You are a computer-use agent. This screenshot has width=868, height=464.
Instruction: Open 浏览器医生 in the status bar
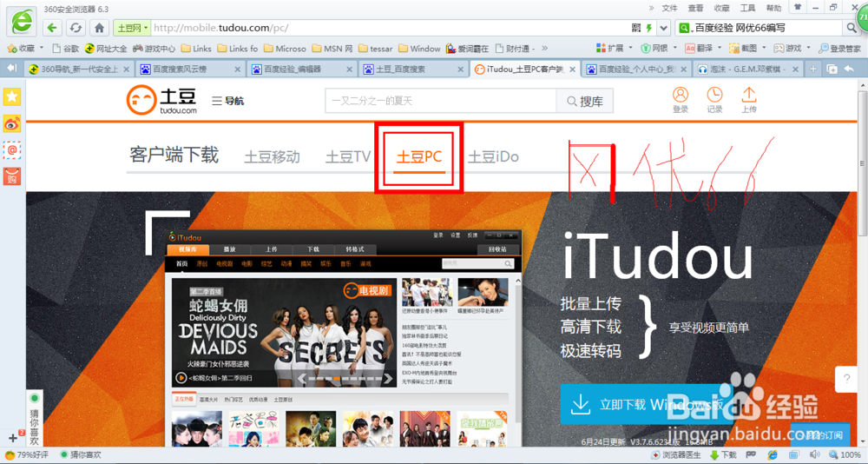click(676, 455)
